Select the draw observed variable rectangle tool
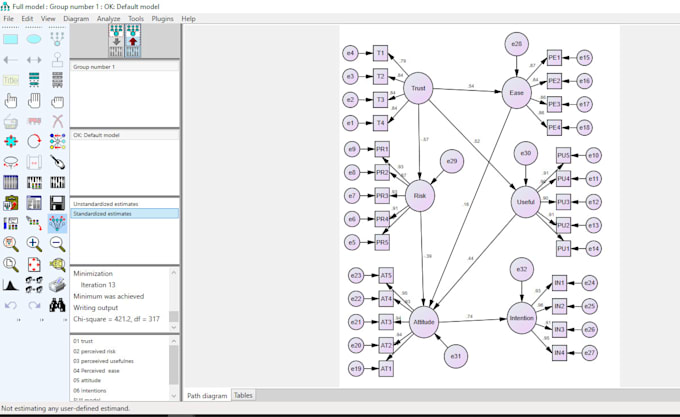Image resolution: width=680 pixels, height=417 pixels. coord(10,39)
